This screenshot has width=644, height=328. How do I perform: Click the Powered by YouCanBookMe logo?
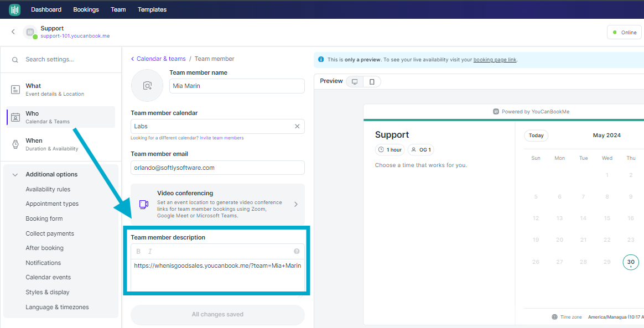[x=496, y=112]
